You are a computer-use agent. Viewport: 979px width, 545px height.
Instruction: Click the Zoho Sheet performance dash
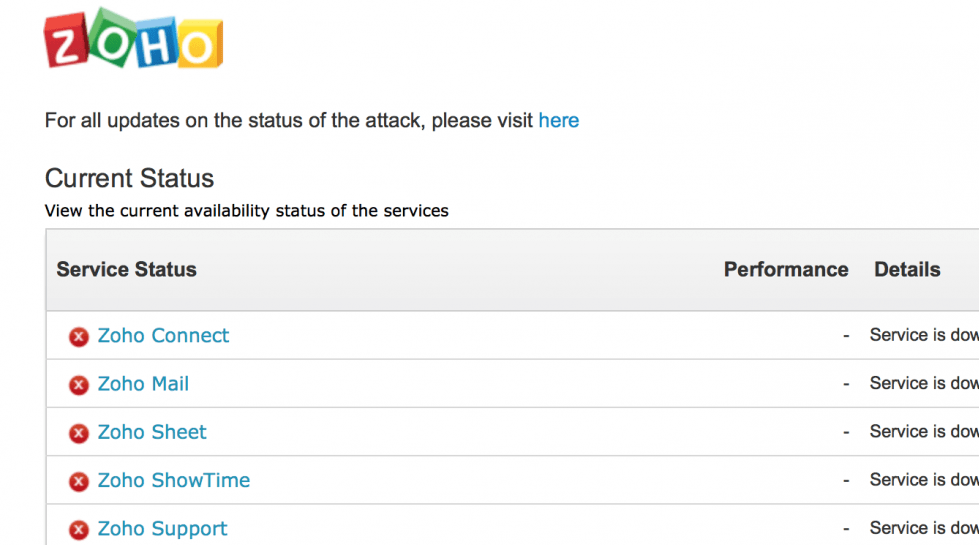[x=846, y=432]
